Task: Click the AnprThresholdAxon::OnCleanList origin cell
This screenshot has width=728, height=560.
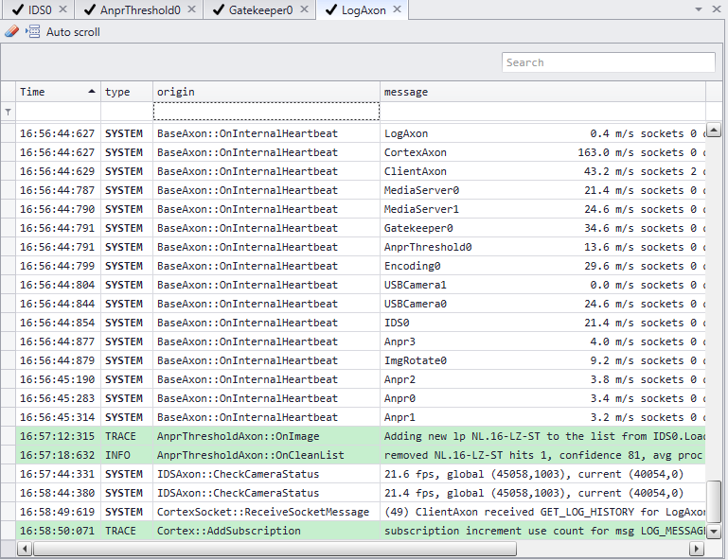Action: pos(267,455)
